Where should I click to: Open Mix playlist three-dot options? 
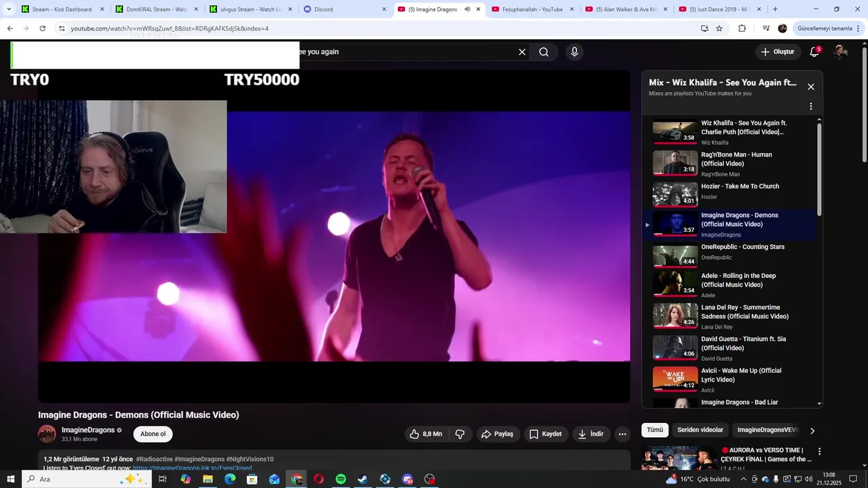(810, 106)
